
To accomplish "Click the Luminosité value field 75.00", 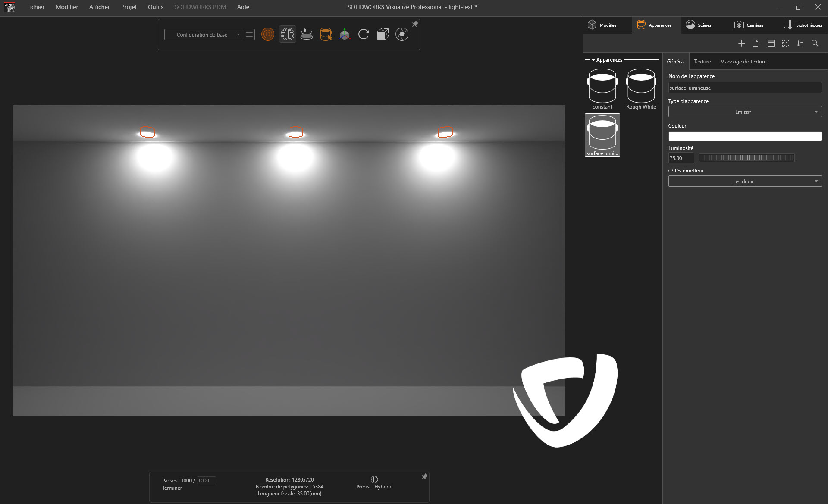I will [x=681, y=158].
